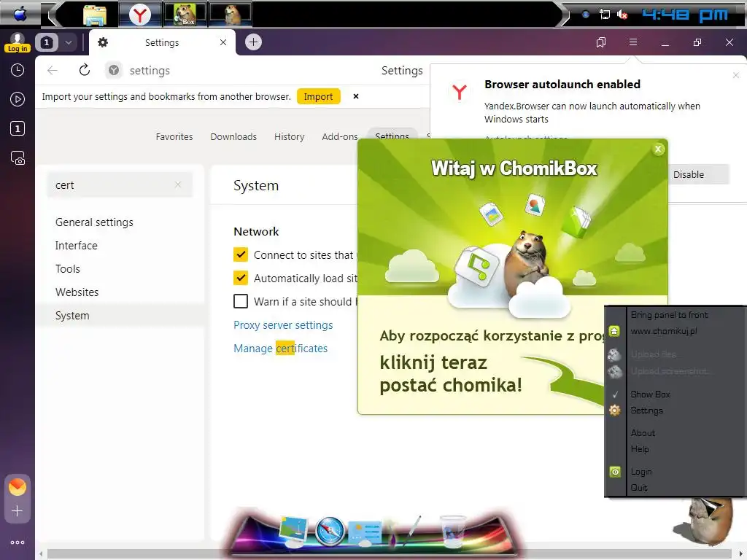Unmute via the volume tray icon
747x560 pixels.
click(622, 15)
